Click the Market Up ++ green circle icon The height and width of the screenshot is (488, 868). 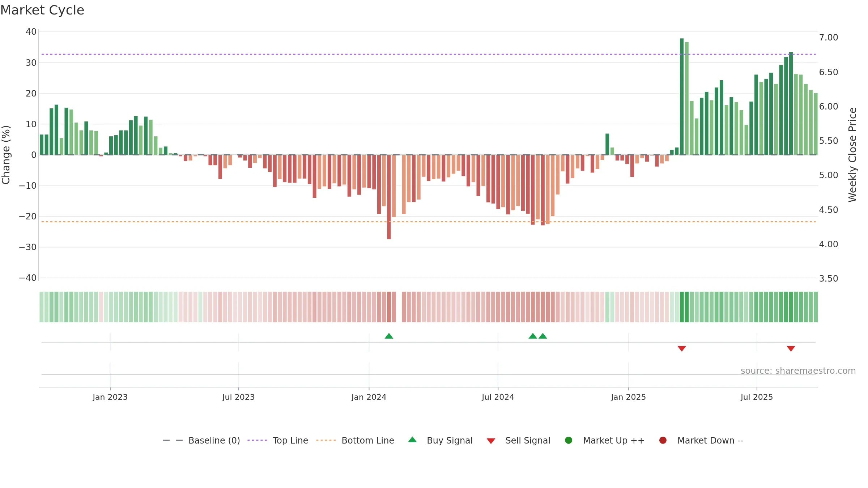(569, 440)
